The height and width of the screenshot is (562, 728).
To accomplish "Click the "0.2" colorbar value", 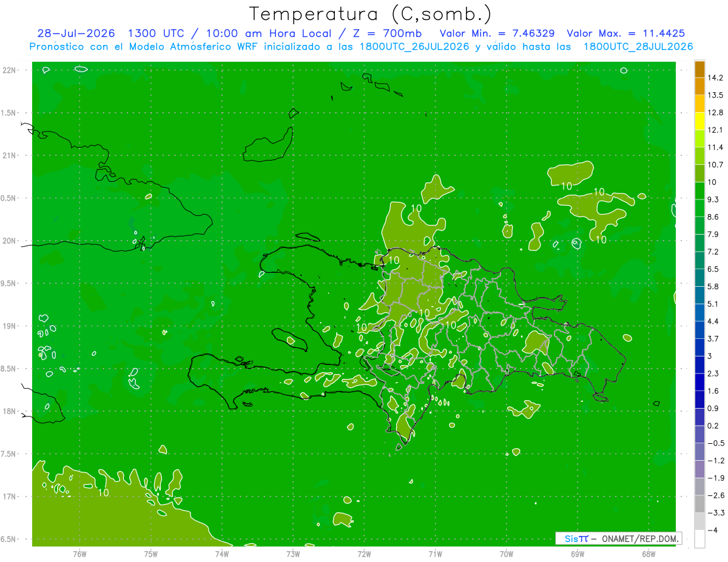I will 713,426.
